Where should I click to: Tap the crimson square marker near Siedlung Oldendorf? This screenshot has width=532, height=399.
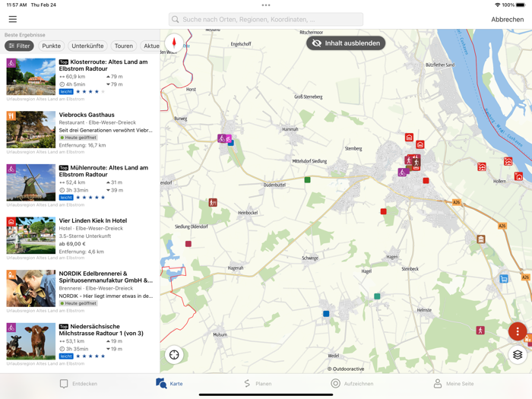click(x=188, y=244)
